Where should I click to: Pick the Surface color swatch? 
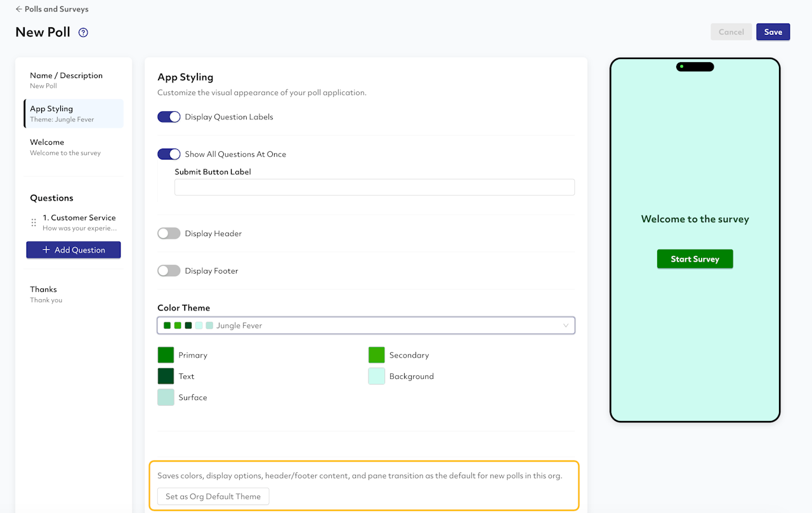click(166, 397)
